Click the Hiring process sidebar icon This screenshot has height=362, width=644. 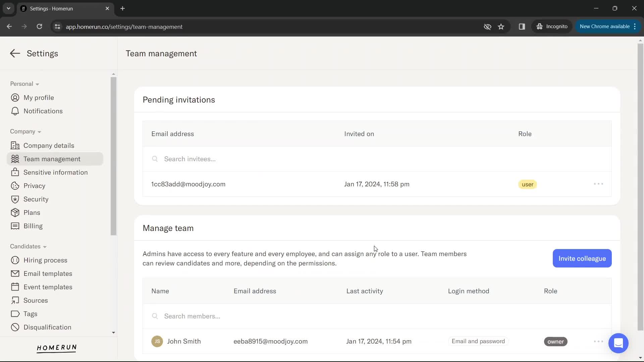coord(15,260)
